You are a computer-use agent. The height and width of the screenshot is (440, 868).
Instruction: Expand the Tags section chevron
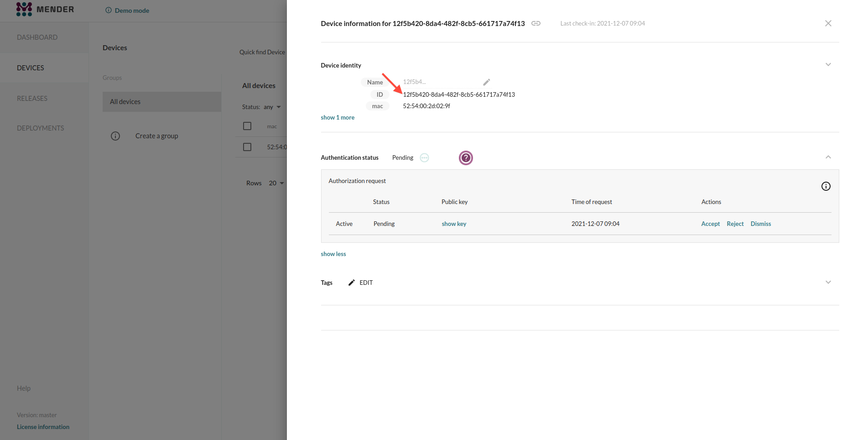click(x=828, y=282)
